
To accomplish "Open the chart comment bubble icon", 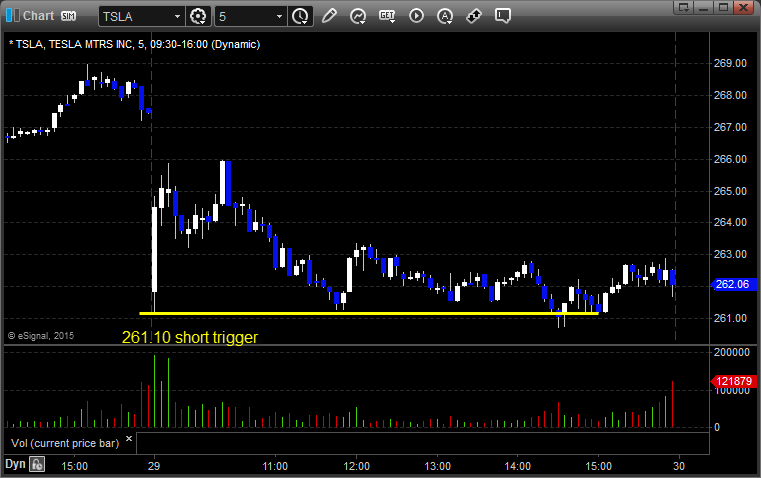I will [x=502, y=16].
